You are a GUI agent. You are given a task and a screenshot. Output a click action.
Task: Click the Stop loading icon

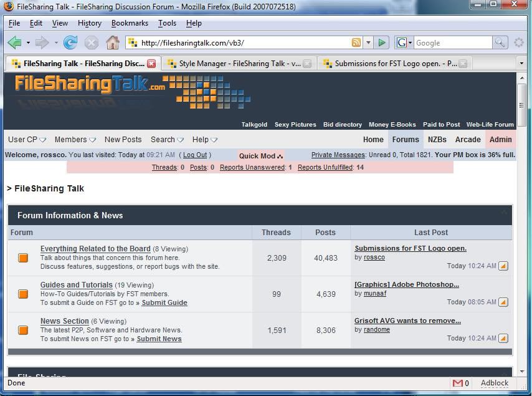92,43
